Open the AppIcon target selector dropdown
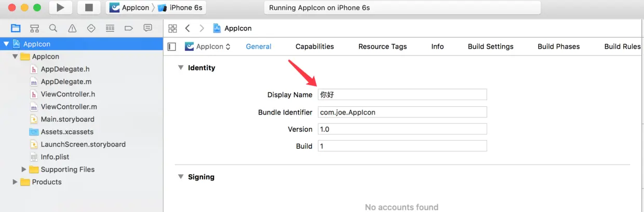The image size is (644, 212). (x=208, y=47)
